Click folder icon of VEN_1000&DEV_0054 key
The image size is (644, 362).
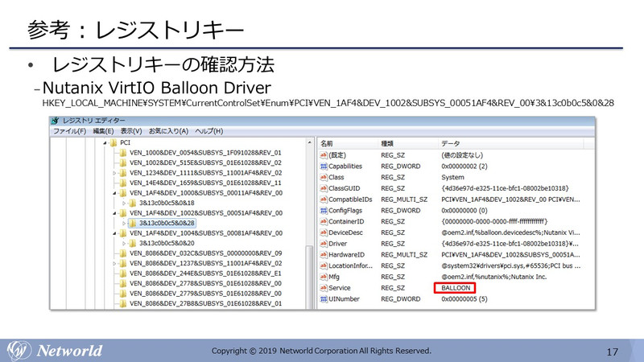(123, 153)
